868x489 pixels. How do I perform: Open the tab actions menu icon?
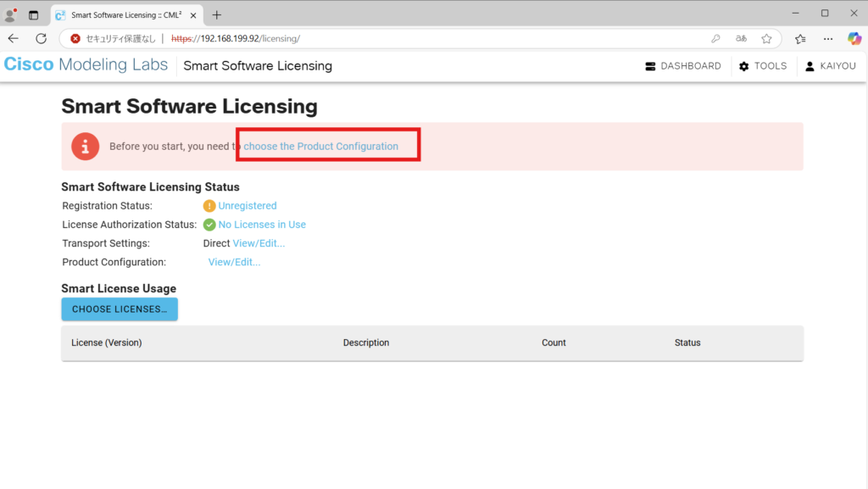(x=34, y=14)
